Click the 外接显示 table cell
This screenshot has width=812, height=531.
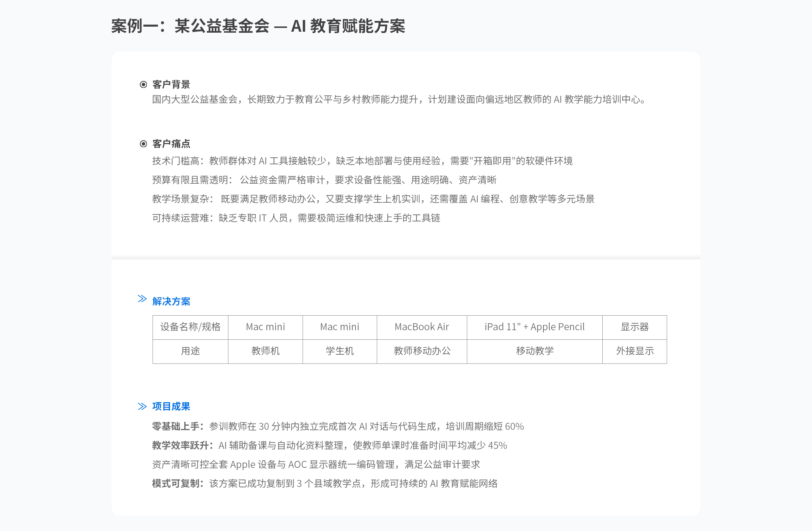point(635,351)
